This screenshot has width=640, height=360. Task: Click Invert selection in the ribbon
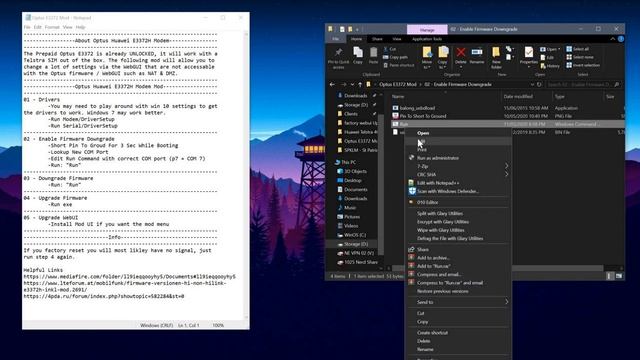583,65
